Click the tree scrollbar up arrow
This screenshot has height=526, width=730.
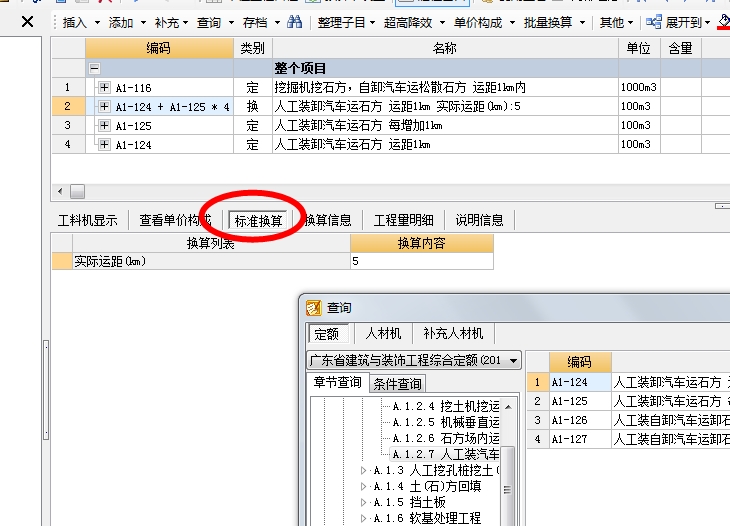pyautogui.click(x=508, y=407)
